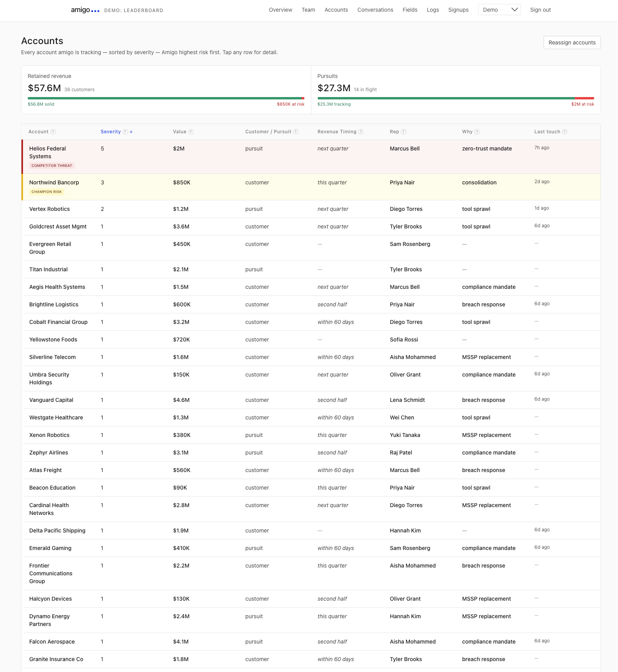The width and height of the screenshot is (618, 672).
Task: Open Brightline Logistics account
Action: pos(311,304)
